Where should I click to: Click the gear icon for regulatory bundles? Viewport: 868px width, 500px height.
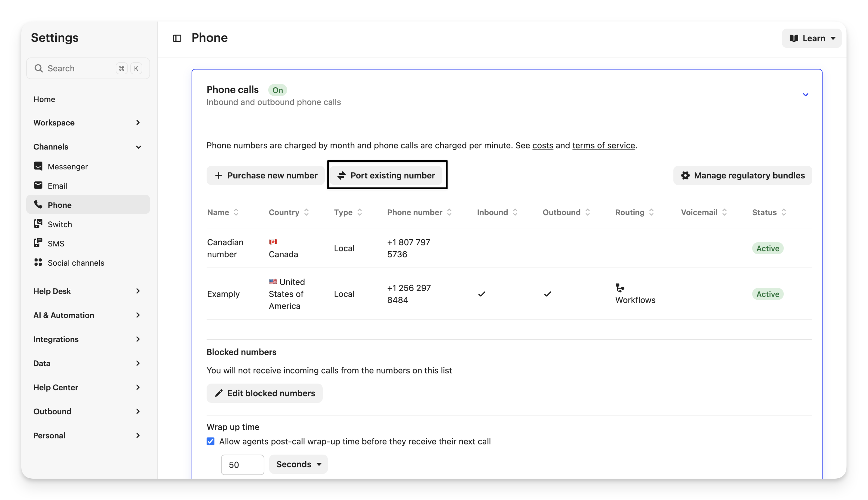pyautogui.click(x=685, y=175)
